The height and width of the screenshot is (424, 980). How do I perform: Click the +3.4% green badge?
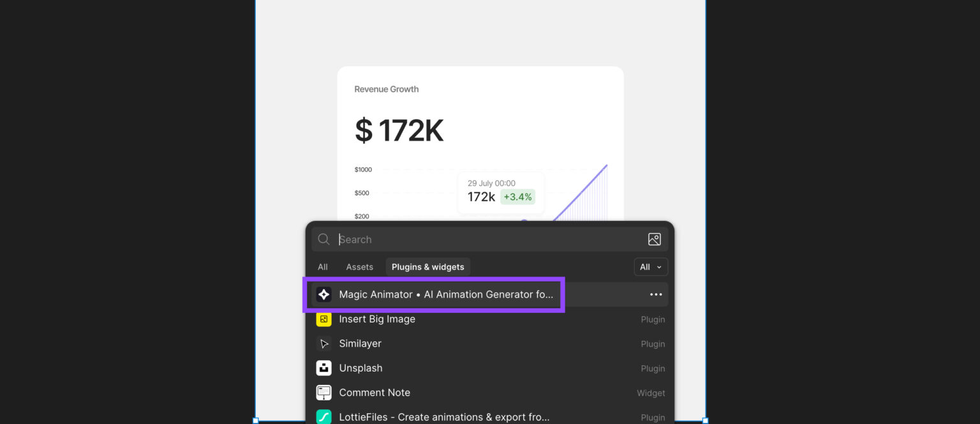click(517, 197)
